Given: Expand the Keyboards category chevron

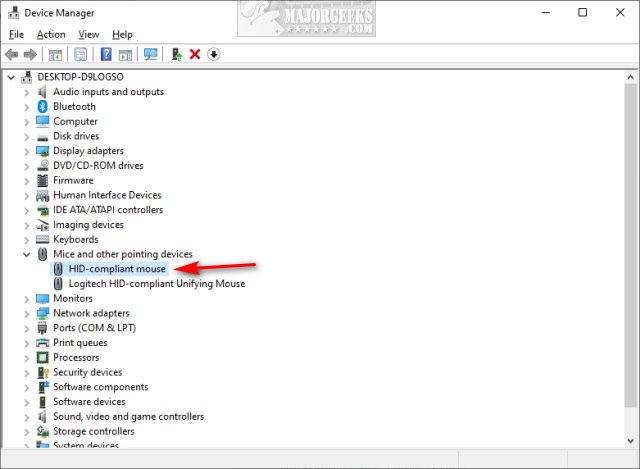Looking at the screenshot, I should (x=27, y=240).
